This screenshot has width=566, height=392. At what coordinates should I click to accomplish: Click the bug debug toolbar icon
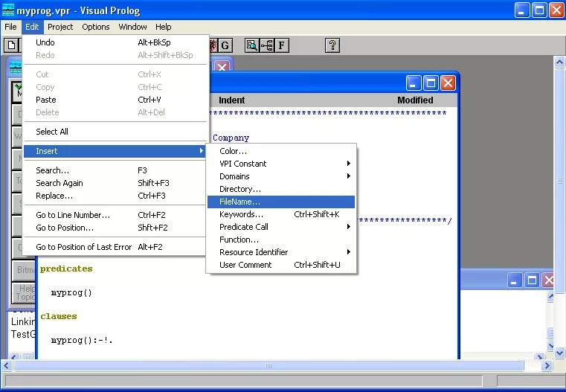pos(213,45)
